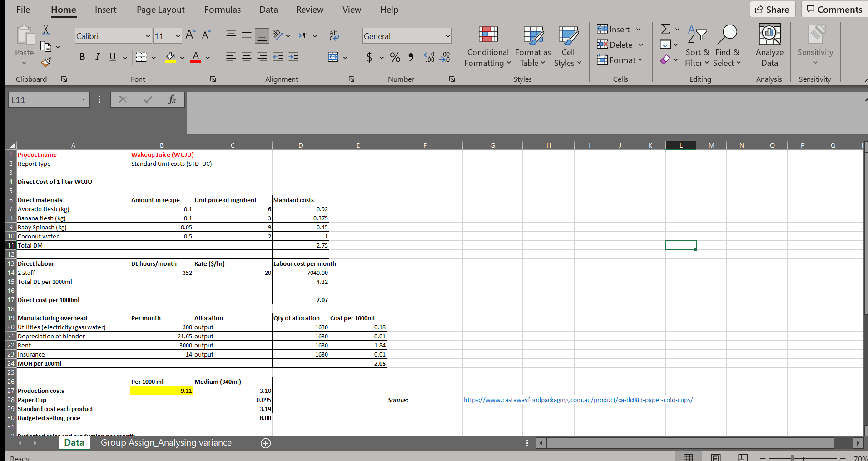The image size is (868, 461).
Task: Apply Percent Style format
Action: (x=395, y=57)
